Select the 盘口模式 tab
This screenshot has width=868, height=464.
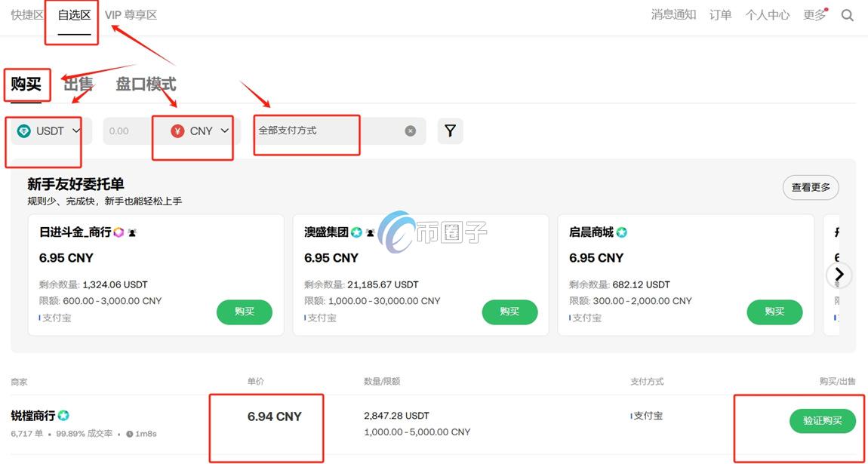146,84
